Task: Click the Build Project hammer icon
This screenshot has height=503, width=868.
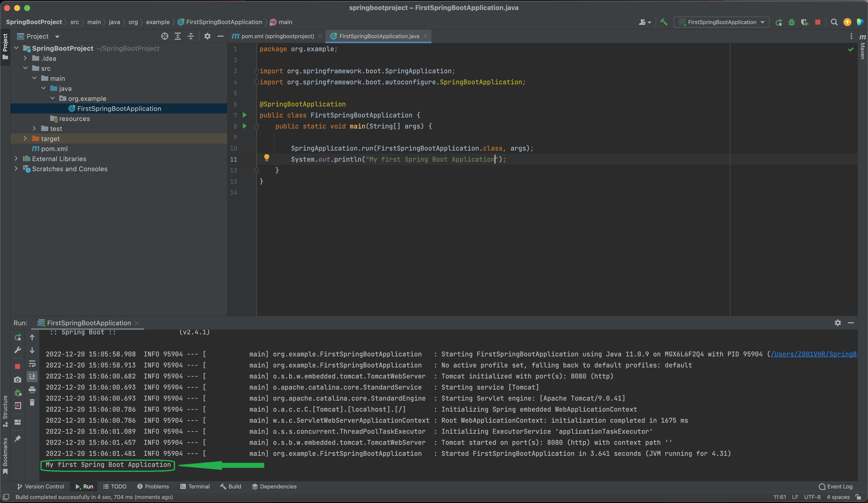Action: [664, 22]
